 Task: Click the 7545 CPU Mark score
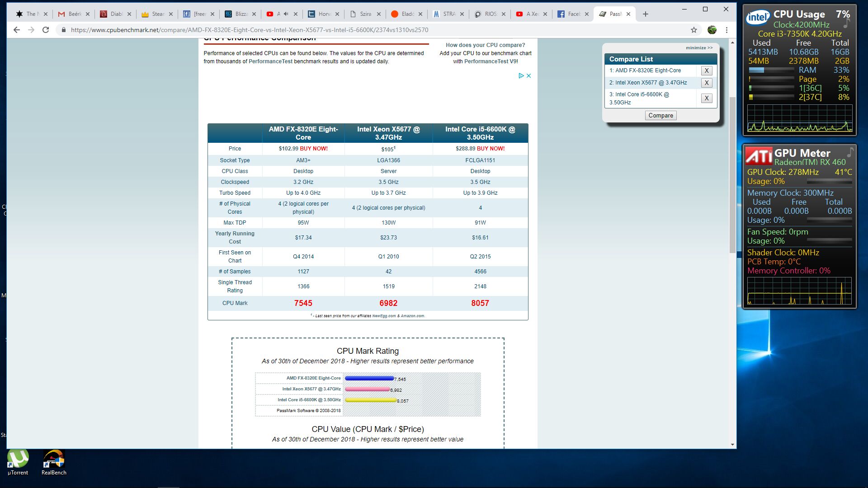[303, 303]
